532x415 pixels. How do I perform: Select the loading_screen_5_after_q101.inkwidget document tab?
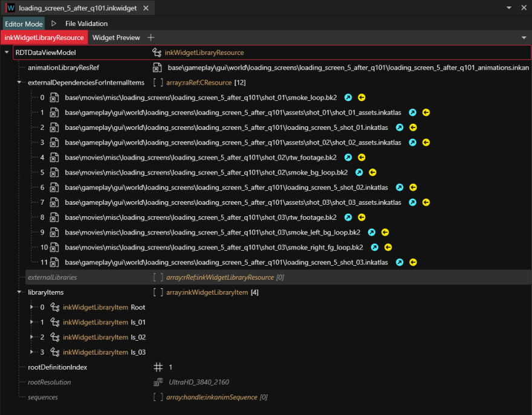[78, 8]
